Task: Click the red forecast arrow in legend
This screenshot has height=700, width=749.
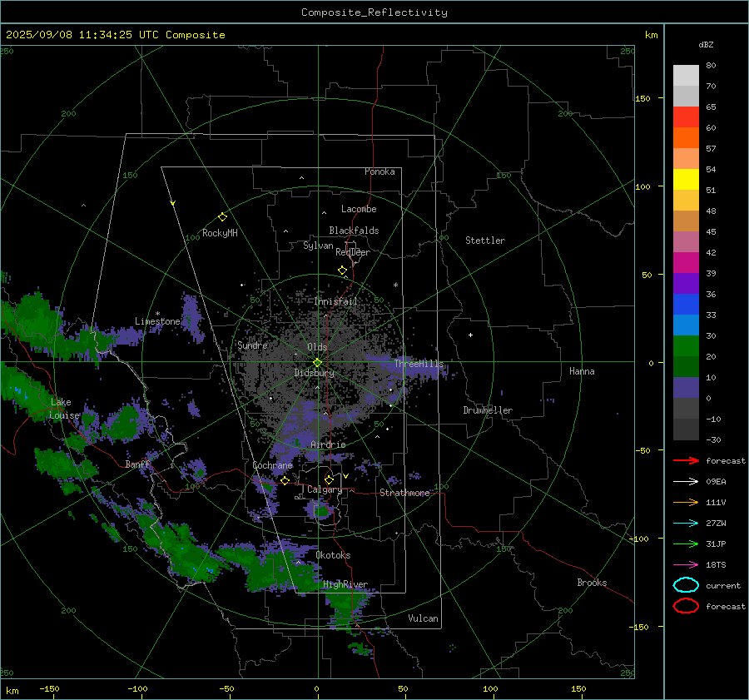Action: pyautogui.click(x=686, y=460)
